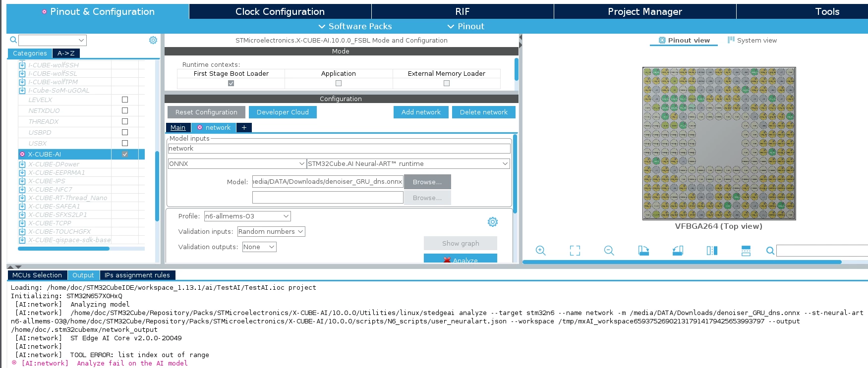
Task: Click the download icon next to X-CUBE-DPower
Action: (x=22, y=164)
